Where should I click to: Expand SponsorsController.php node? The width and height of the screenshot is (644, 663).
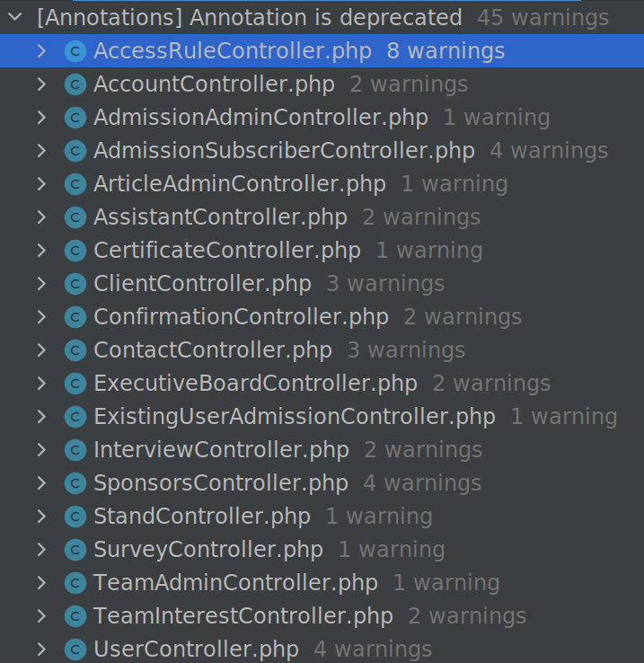(41, 482)
